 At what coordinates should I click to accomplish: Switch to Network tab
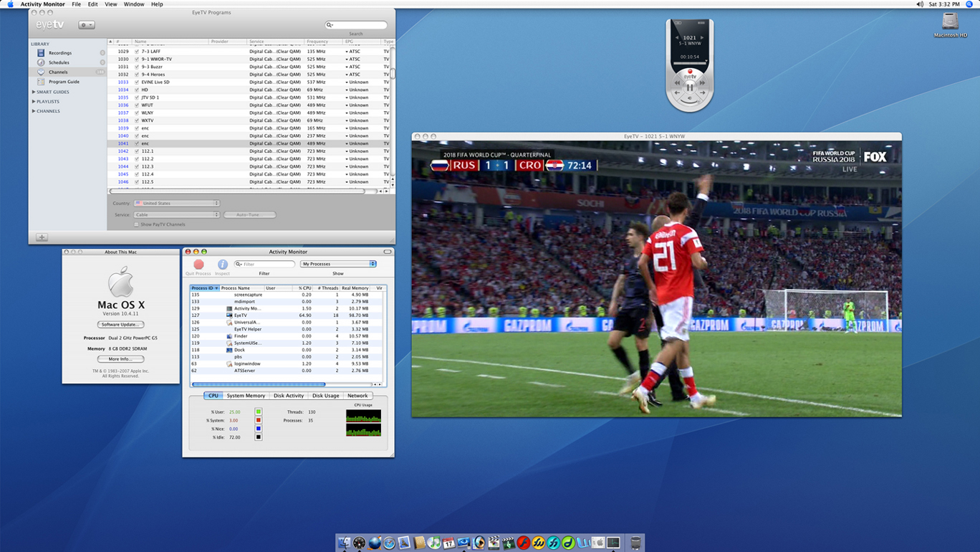click(x=357, y=396)
